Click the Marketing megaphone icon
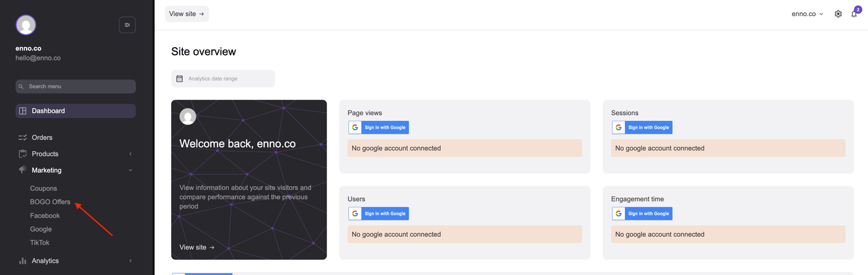The width and height of the screenshot is (868, 275). 23,170
